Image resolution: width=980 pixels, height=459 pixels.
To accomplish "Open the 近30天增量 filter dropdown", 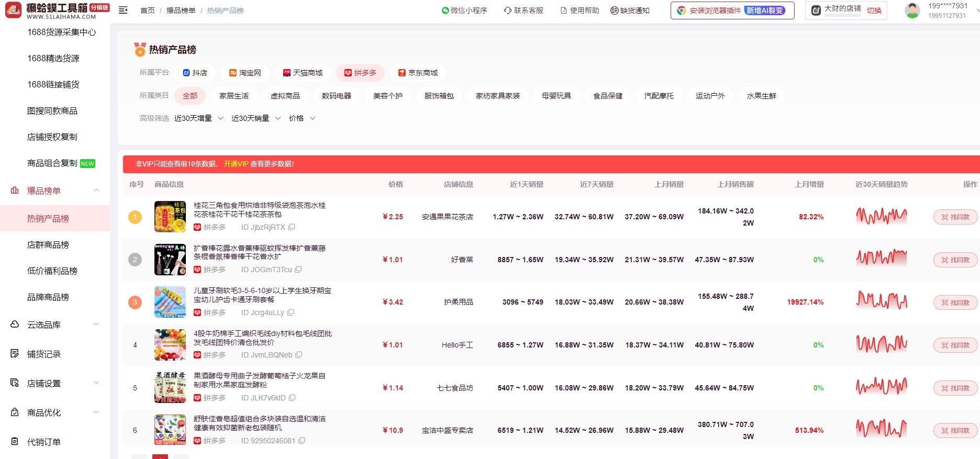I will coord(199,118).
